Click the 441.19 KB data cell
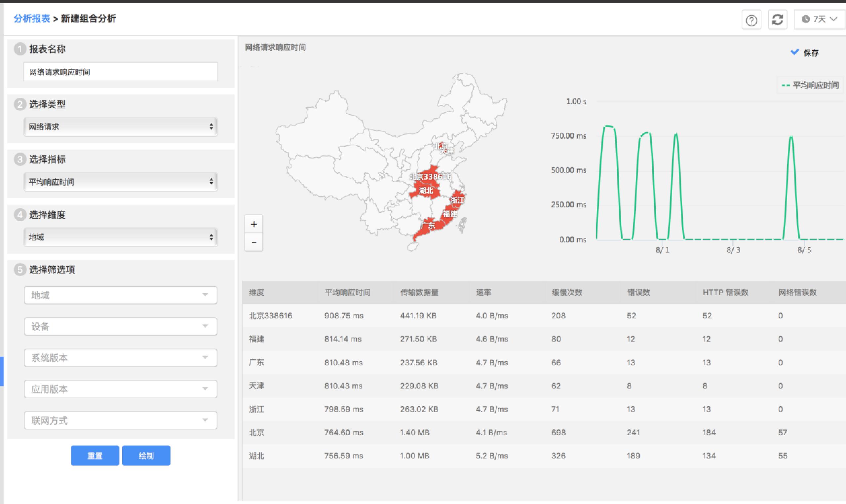The height and width of the screenshot is (504, 846). pos(418,315)
